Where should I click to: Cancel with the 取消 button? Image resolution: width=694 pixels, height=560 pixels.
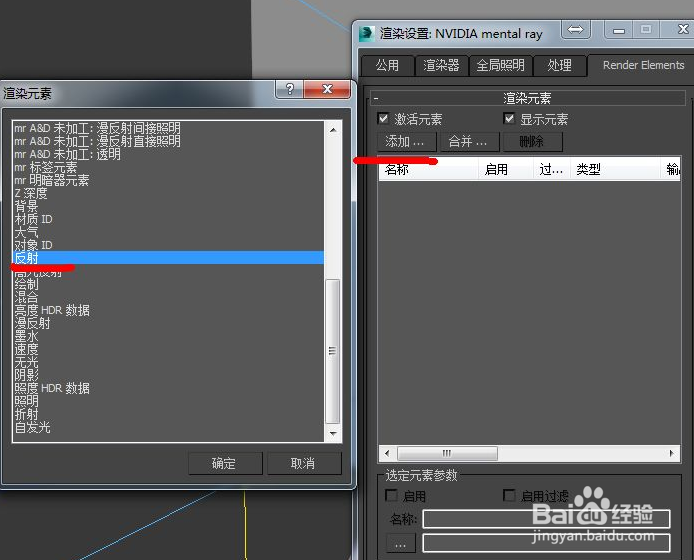pos(305,463)
